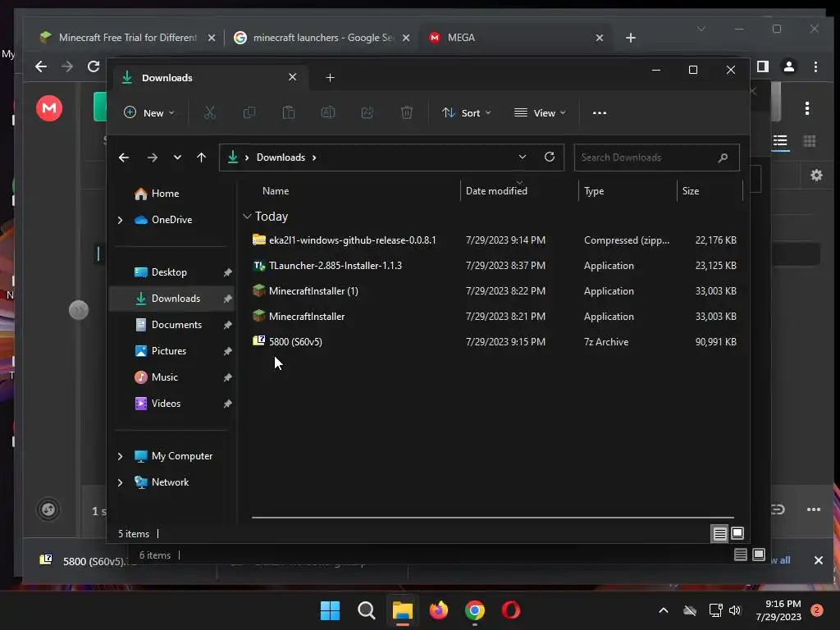This screenshot has width=840, height=630.
Task: Go forward using Explorer forward arrow
Action: coord(152,157)
